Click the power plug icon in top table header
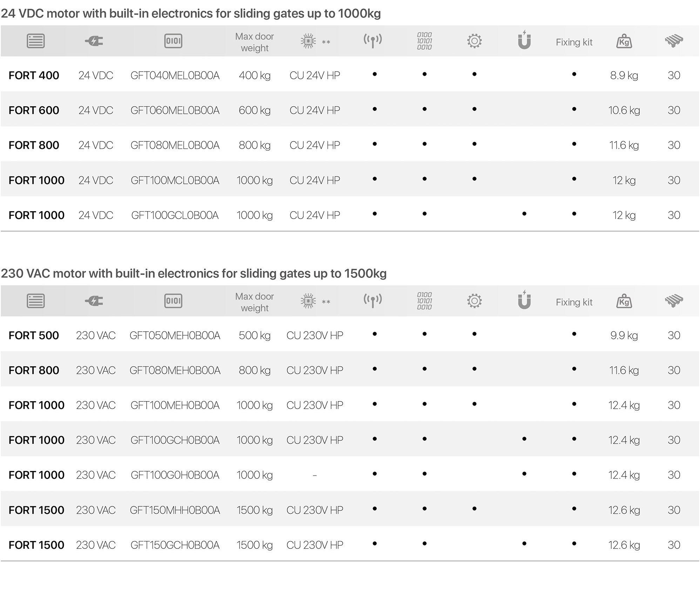 [94, 41]
